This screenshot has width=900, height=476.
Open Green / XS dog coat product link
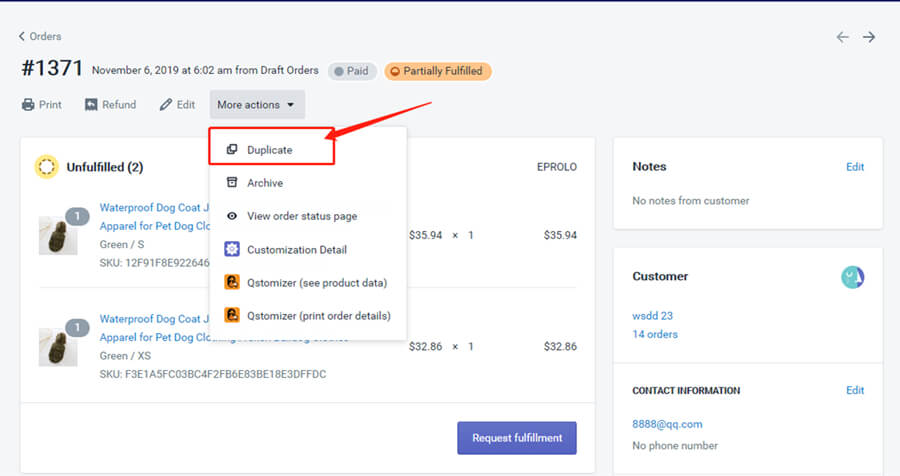coord(154,328)
